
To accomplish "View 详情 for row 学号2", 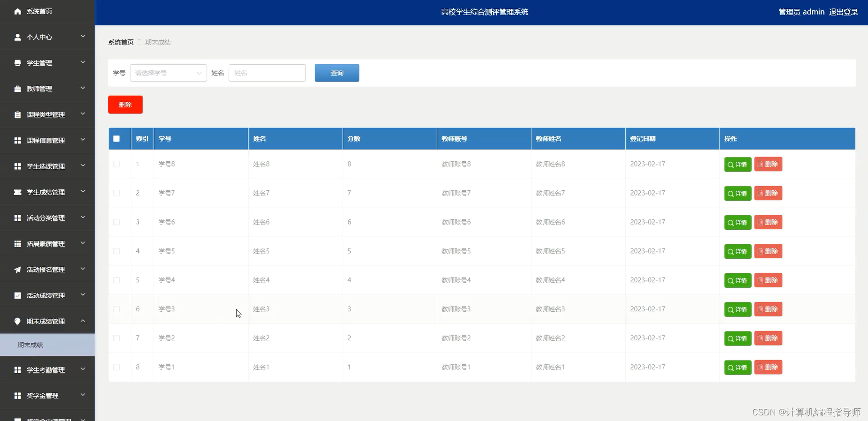I will (x=738, y=338).
